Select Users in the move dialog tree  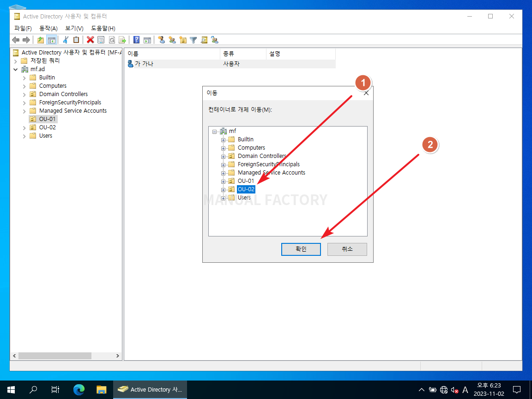[244, 198]
